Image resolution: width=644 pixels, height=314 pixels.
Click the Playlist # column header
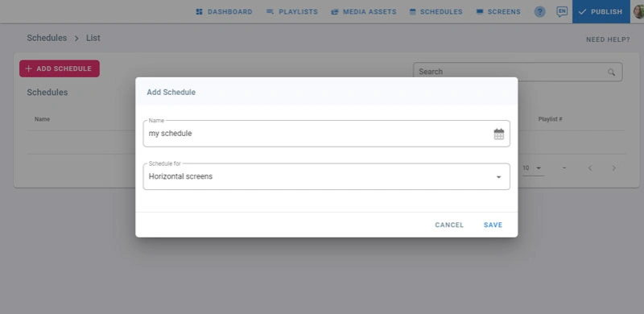pyautogui.click(x=550, y=119)
